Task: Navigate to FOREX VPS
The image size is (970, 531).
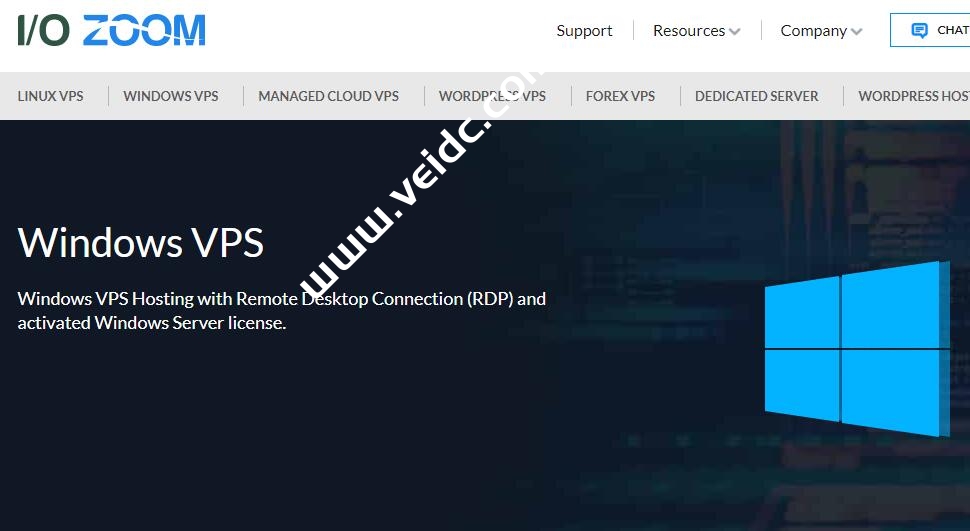Action: [x=620, y=96]
